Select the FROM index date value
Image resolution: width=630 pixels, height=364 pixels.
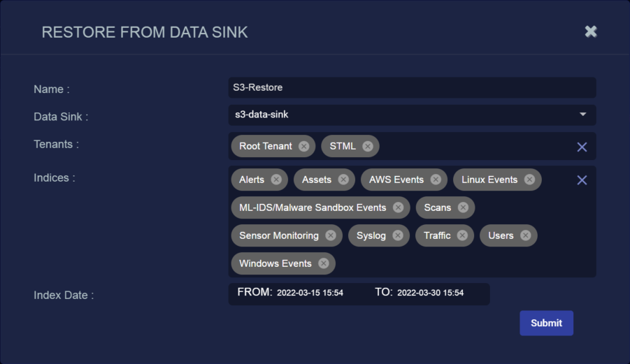point(310,293)
